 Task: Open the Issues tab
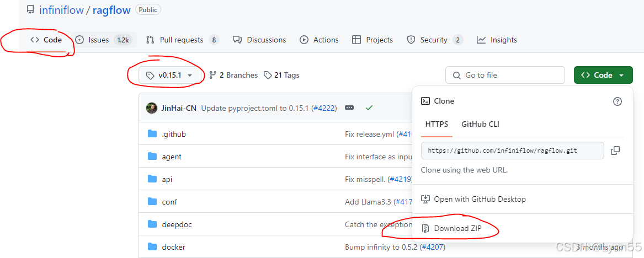click(x=104, y=40)
